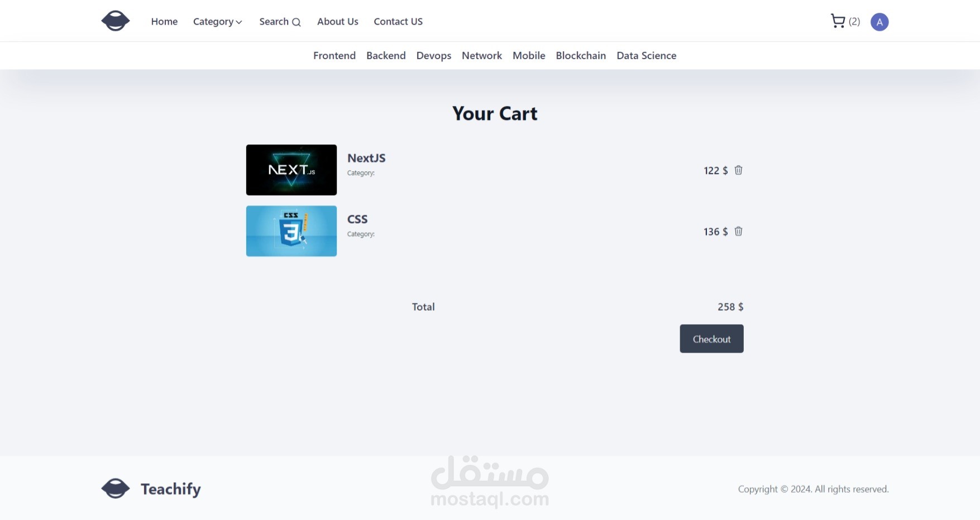This screenshot has width=980, height=520.
Task: Open the user avatar 'A' menu
Action: point(879,22)
